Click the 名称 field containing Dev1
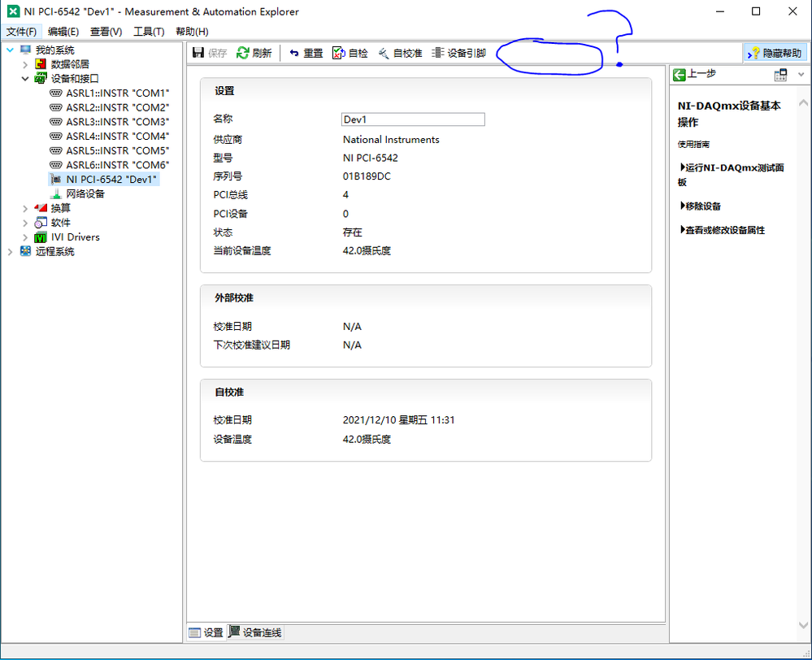812x660 pixels. click(x=413, y=119)
